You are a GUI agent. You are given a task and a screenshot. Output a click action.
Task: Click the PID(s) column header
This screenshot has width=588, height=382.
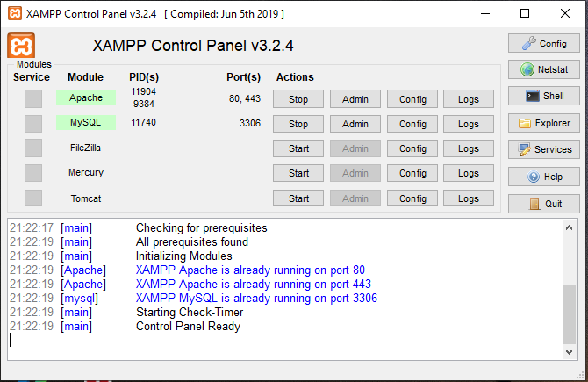[x=144, y=77]
